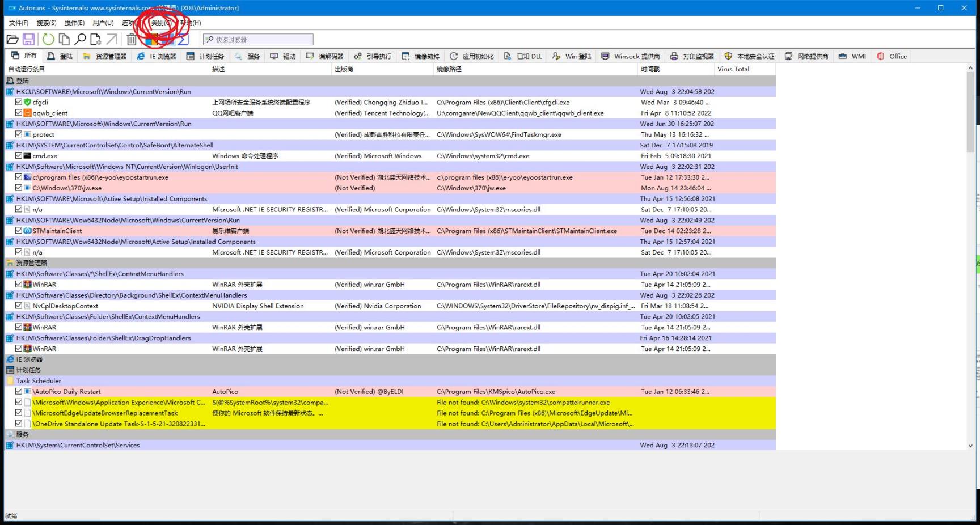Open the Win 登陆 tab
The image size is (980, 525).
[572, 56]
